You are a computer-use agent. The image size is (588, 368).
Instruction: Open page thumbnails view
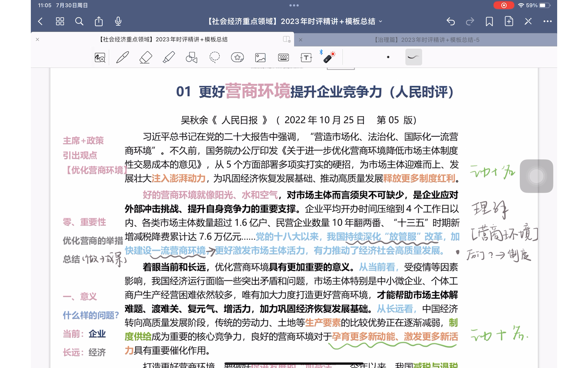tap(60, 21)
